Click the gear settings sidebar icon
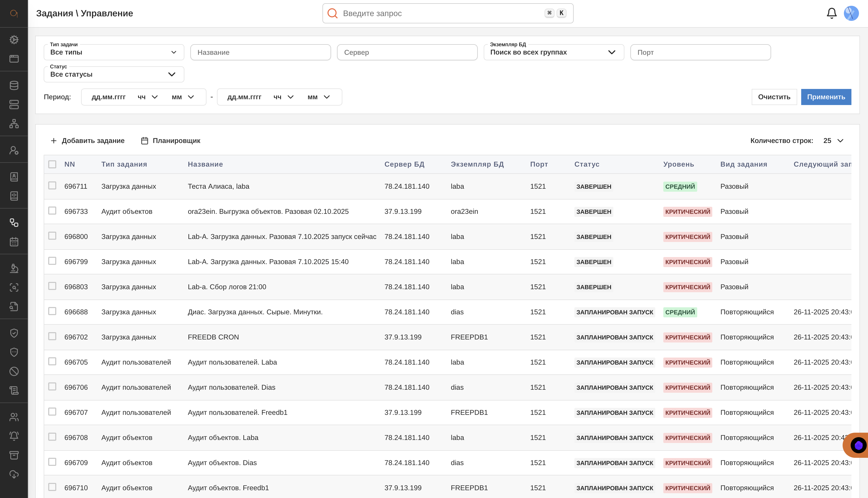The width and height of the screenshot is (868, 498). coord(14,40)
